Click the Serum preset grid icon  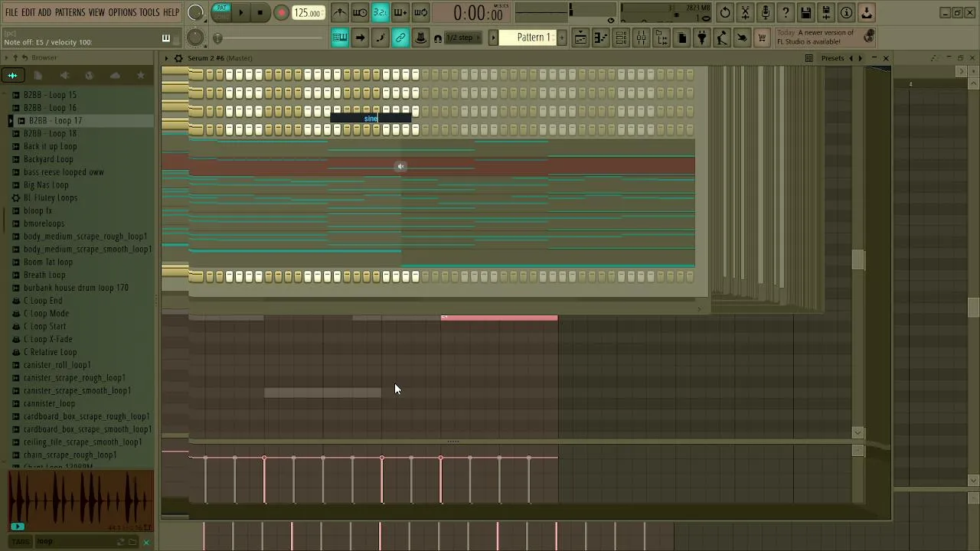click(x=808, y=58)
